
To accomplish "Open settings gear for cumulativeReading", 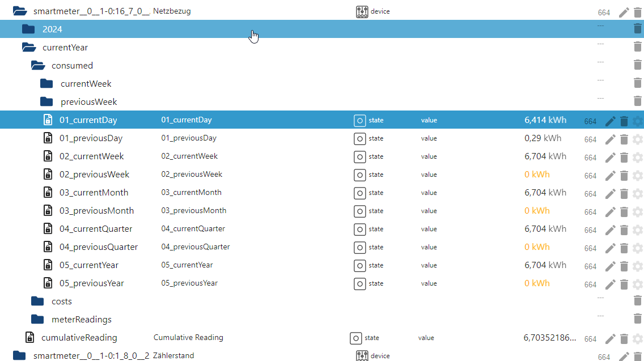I will (x=637, y=338).
